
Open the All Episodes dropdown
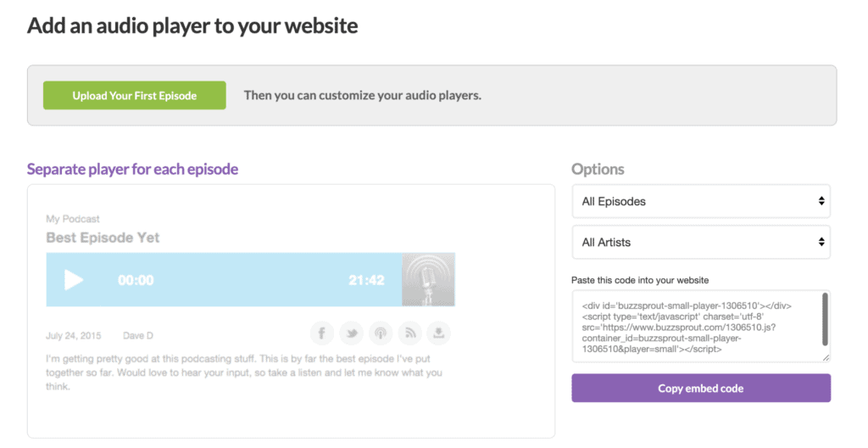point(701,201)
